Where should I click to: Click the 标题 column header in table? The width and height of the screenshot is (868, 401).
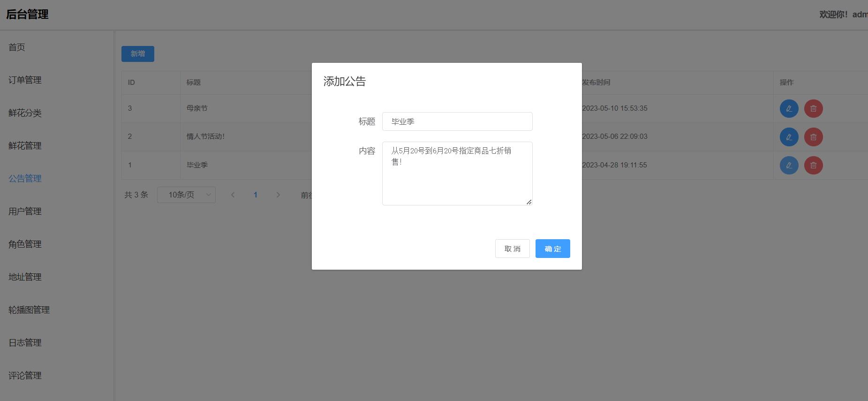coord(193,83)
